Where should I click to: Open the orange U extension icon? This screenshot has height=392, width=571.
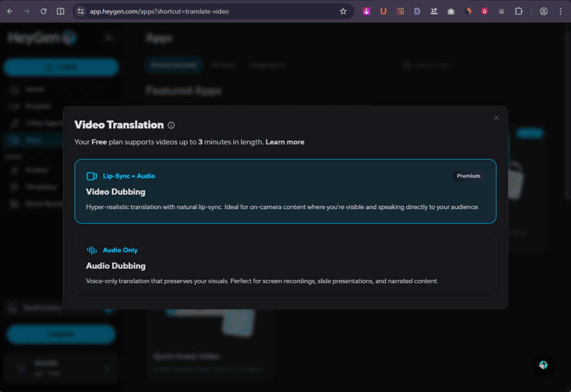[x=383, y=11]
